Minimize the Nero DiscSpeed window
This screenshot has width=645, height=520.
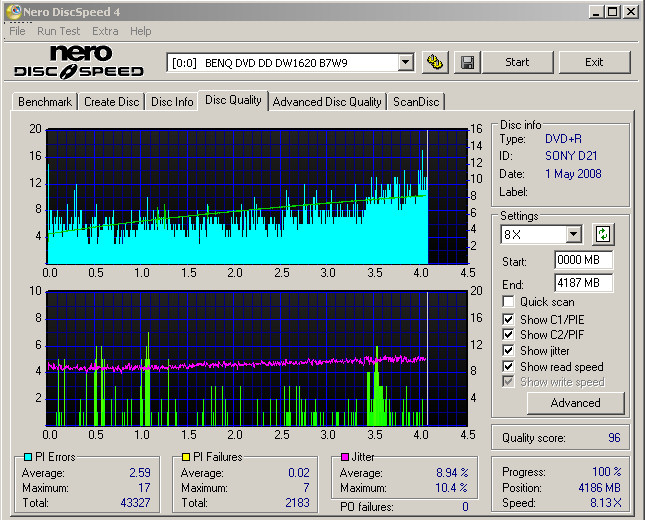click(596, 12)
